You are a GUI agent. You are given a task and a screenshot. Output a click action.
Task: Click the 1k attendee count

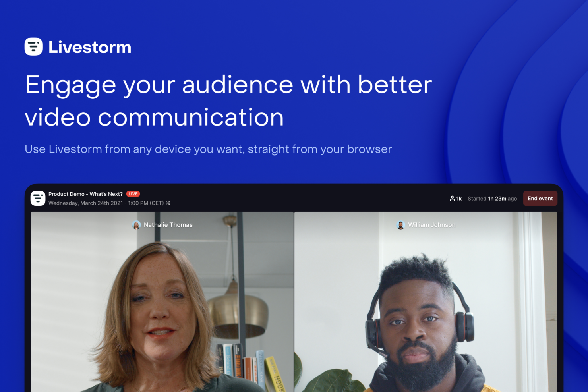(x=459, y=199)
